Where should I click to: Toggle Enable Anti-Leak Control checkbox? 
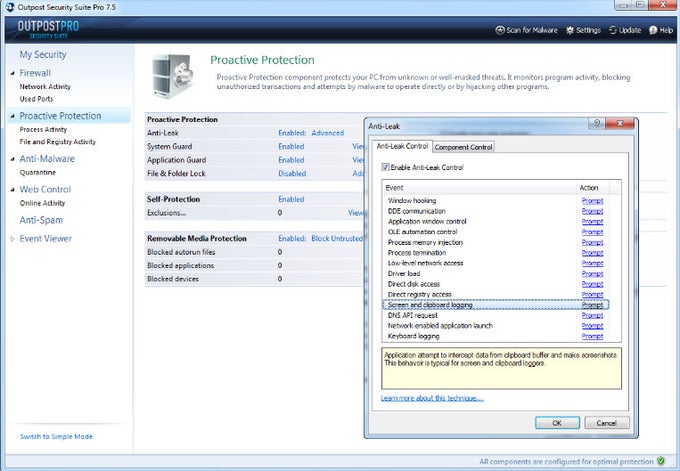(385, 167)
